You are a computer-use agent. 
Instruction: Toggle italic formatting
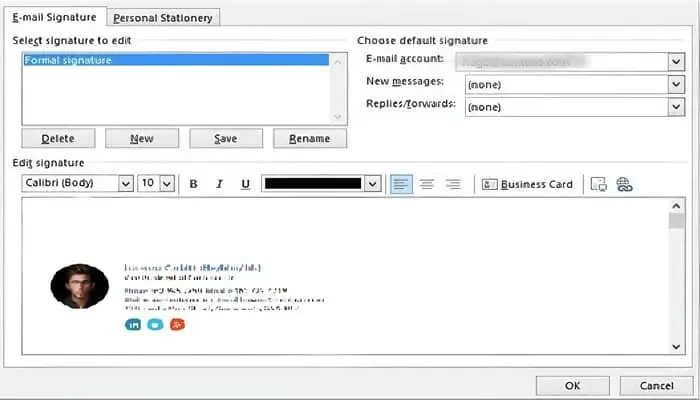pos(219,184)
